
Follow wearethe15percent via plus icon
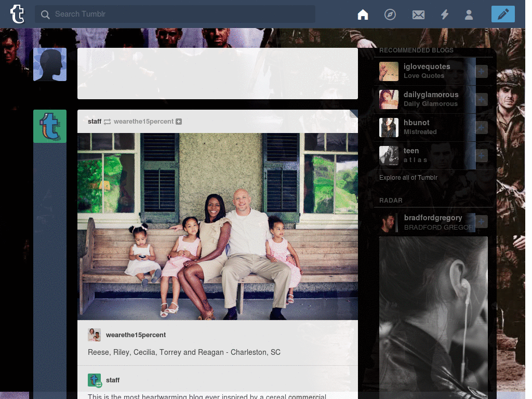(179, 122)
